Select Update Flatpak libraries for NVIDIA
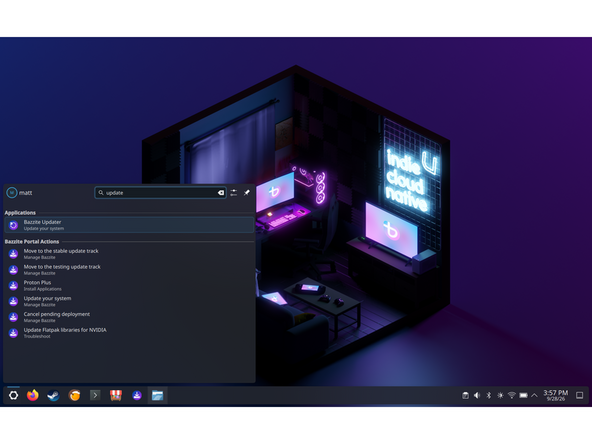 pos(129,333)
